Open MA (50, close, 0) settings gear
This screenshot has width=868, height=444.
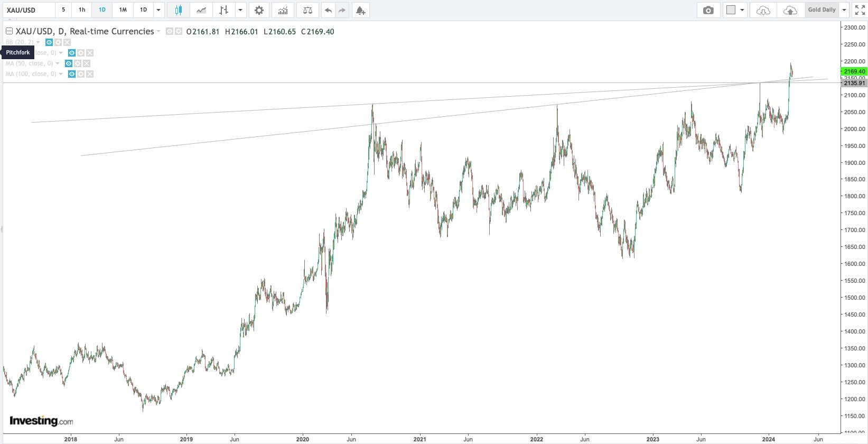coord(78,63)
